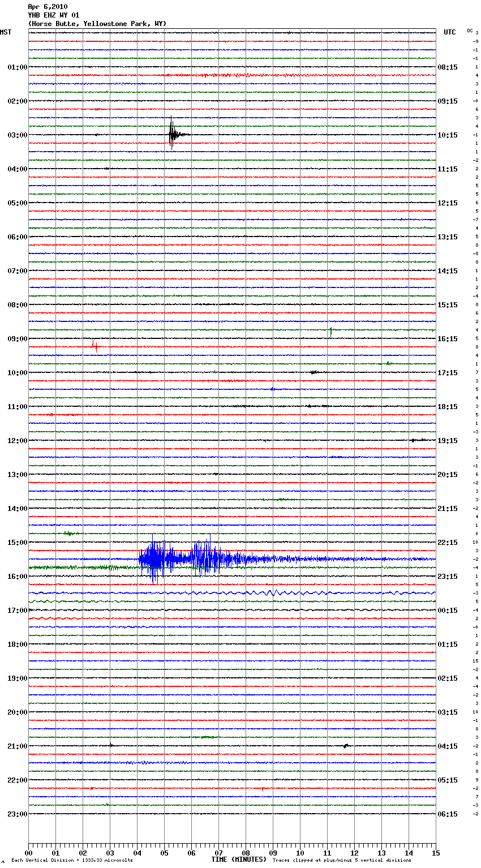Click the black burst at the end of the 12:00 trace

click(x=419, y=440)
